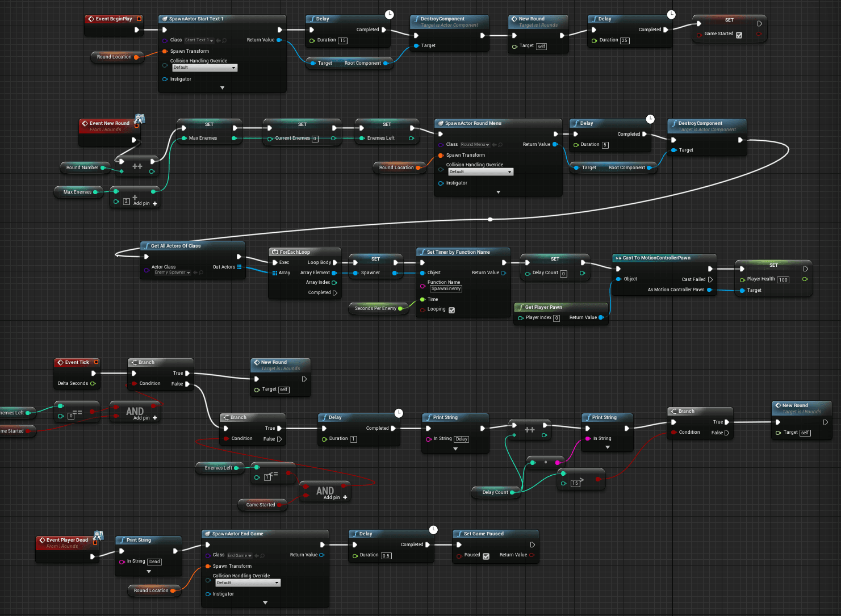Click the function icon on SpawnActor Start Text 1

166,19
